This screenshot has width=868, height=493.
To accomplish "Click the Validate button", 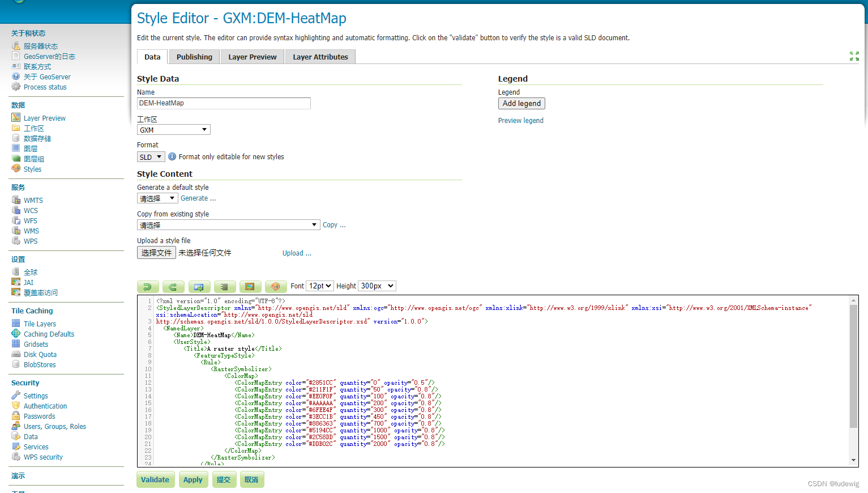I will click(x=155, y=479).
